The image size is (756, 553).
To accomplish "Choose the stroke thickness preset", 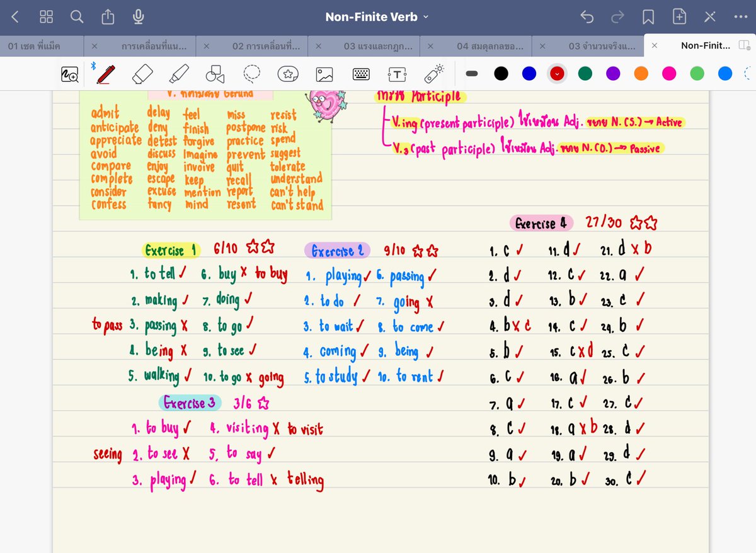I will point(471,74).
